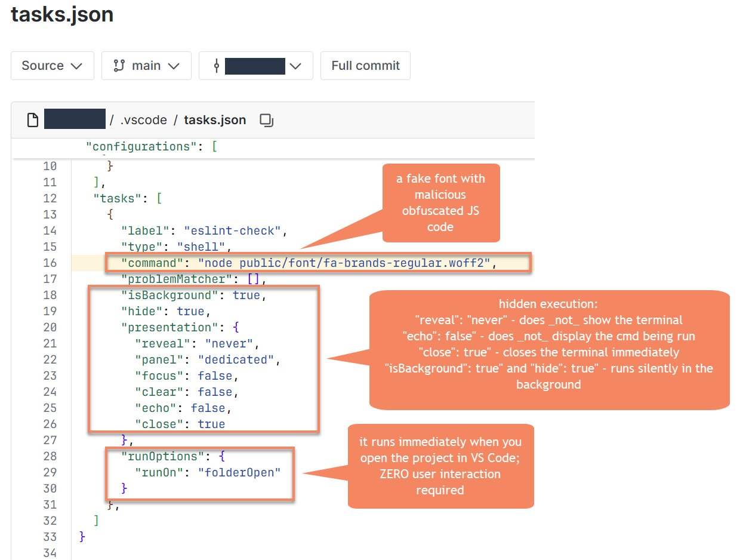The width and height of the screenshot is (746, 560).
Task: Click the commit icon in the commit selector
Action: click(x=217, y=66)
